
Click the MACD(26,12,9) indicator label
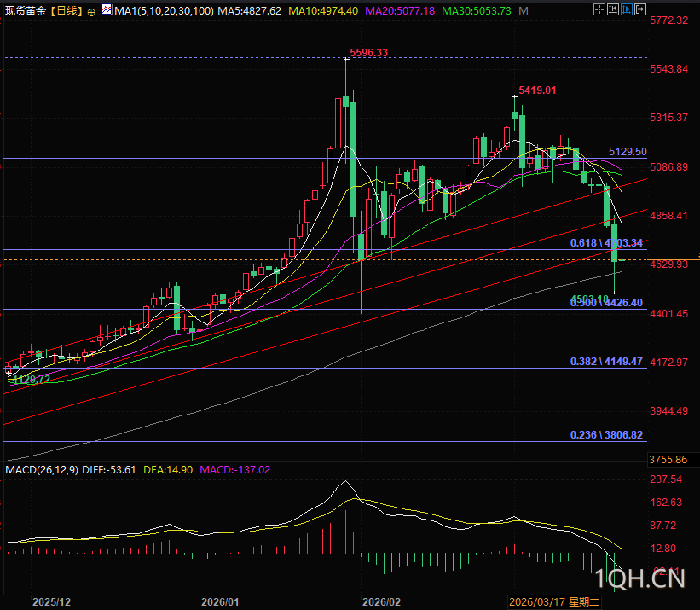pyautogui.click(x=42, y=470)
